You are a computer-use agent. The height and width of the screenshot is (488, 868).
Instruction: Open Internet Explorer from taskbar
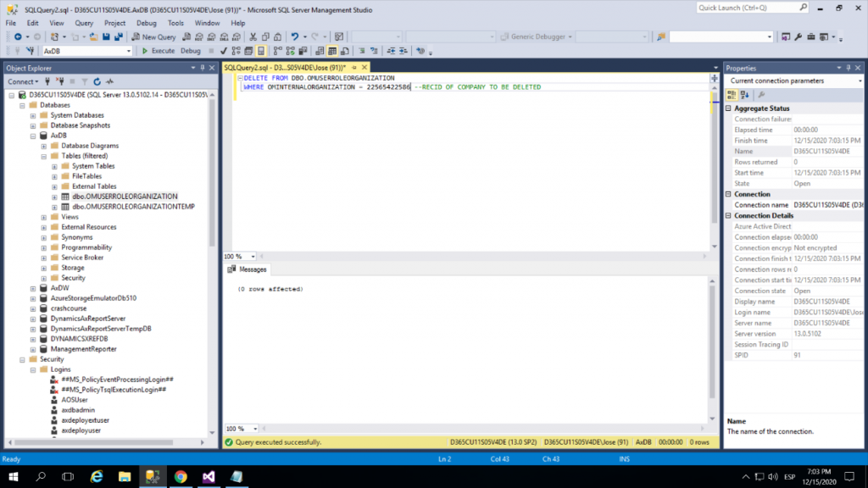point(97,476)
